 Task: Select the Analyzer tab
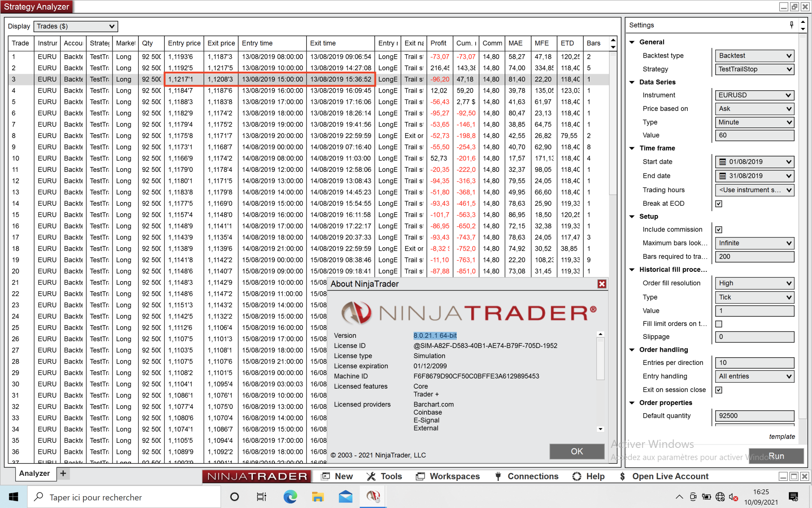pos(34,473)
